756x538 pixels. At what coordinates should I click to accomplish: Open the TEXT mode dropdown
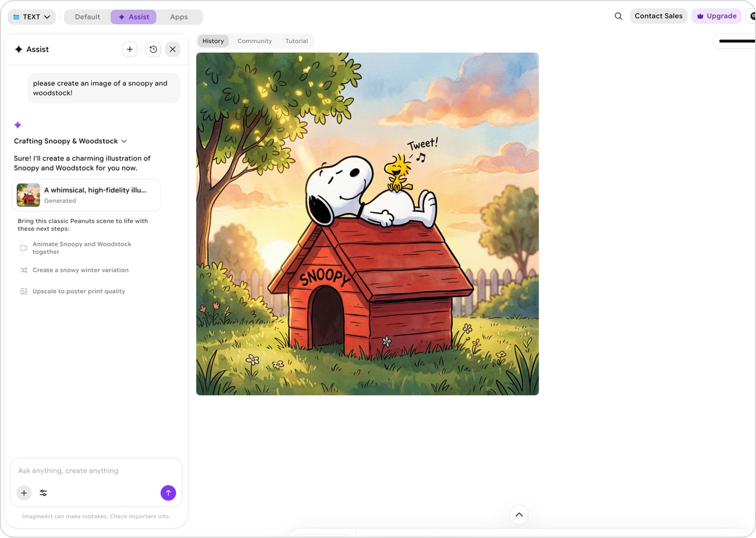[32, 17]
